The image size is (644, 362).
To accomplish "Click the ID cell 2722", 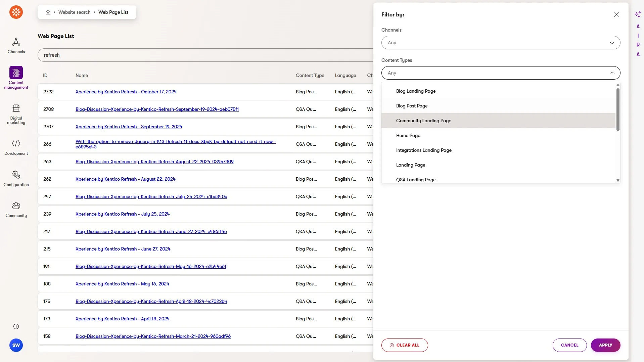I will pos(48,92).
